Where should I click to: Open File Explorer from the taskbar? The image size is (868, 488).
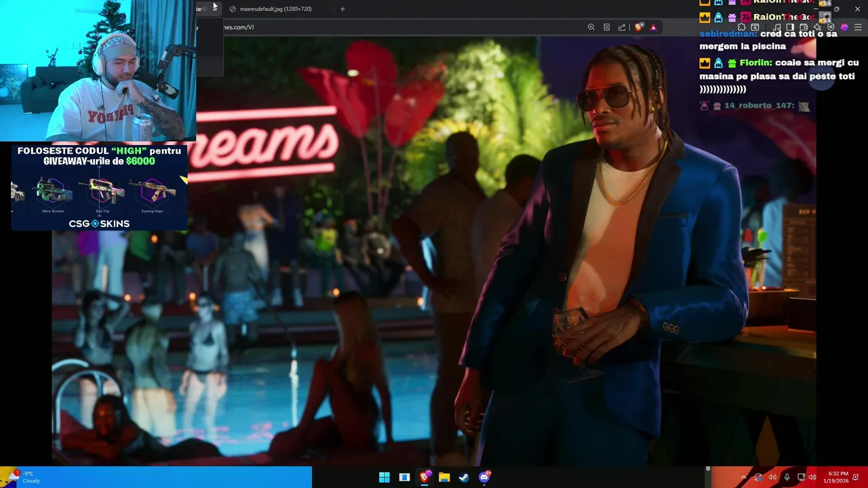(x=444, y=477)
